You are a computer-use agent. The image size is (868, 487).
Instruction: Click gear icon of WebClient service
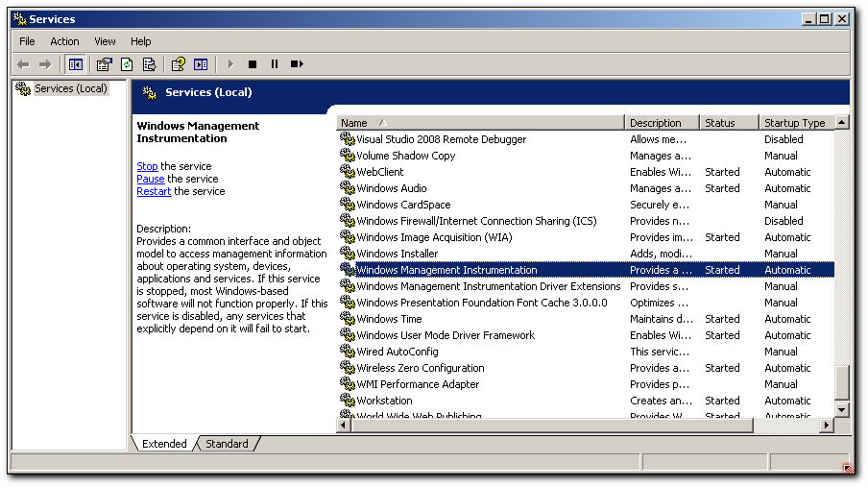coord(347,171)
